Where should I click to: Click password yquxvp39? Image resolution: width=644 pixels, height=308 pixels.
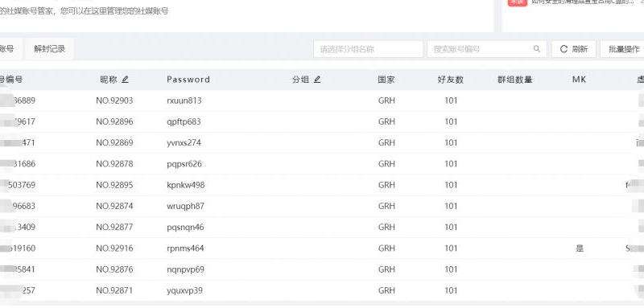[185, 291]
